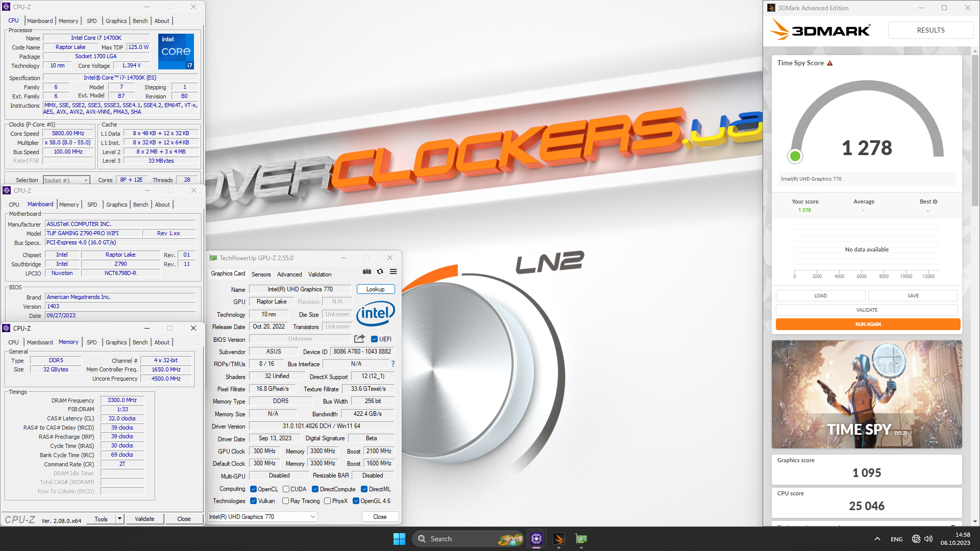Click the Lookup button in GPU-Z
Image resolution: width=980 pixels, height=551 pixels.
click(376, 289)
